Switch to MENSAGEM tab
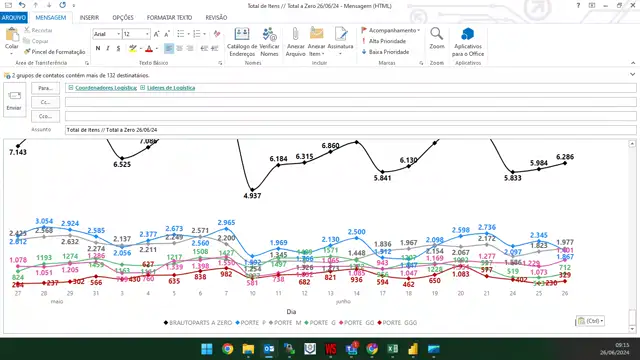Image resolution: width=640 pixels, height=360 pixels. tap(51, 18)
